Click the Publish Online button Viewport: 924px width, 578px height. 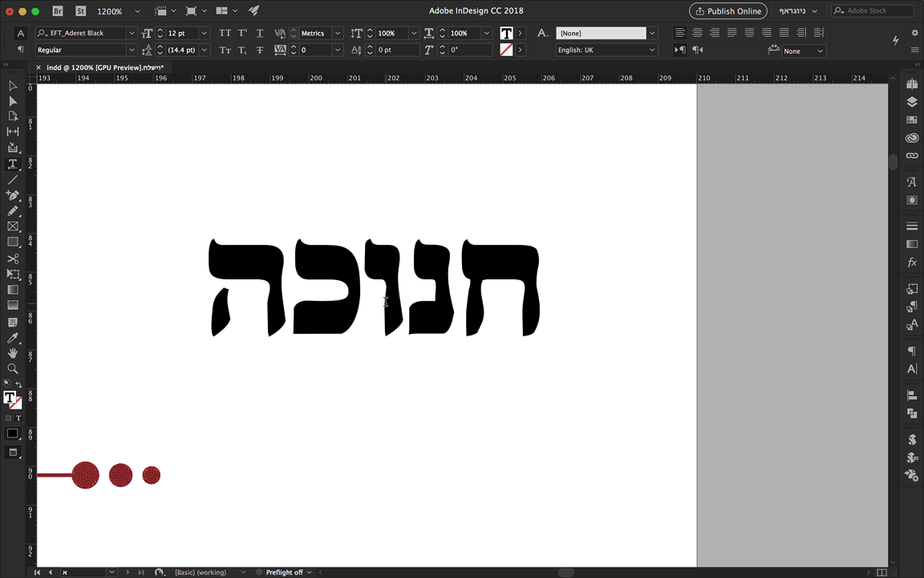[728, 10]
